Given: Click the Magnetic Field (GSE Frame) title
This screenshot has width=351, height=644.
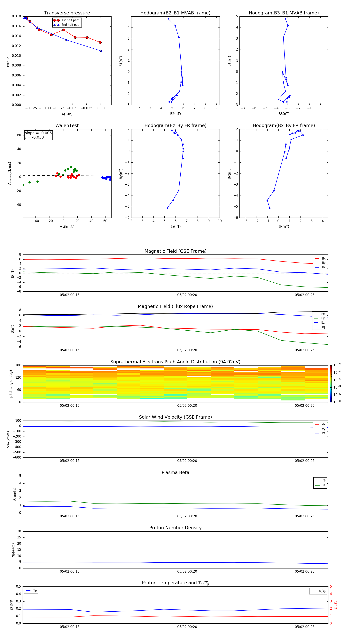Looking at the screenshot, I should (x=175, y=251).
